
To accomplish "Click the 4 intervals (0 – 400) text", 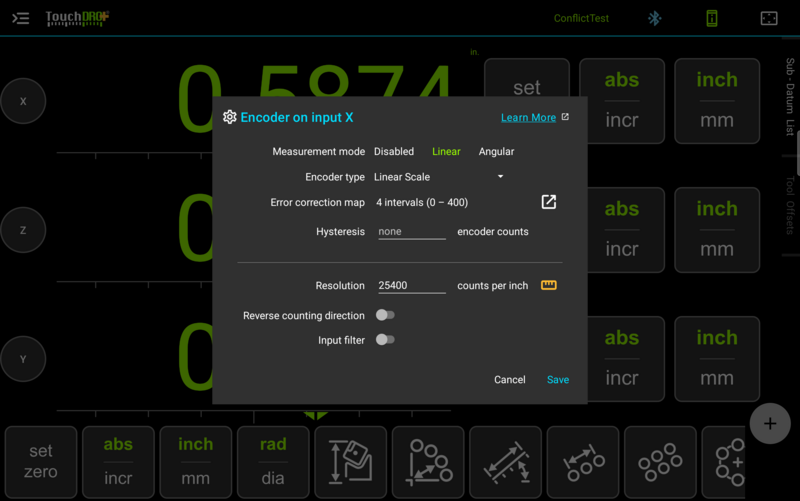I will (422, 203).
